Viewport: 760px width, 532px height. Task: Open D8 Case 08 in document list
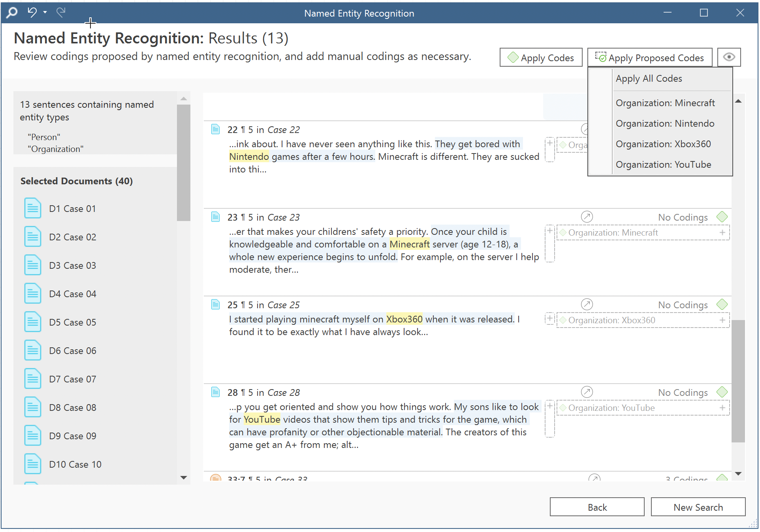72,407
